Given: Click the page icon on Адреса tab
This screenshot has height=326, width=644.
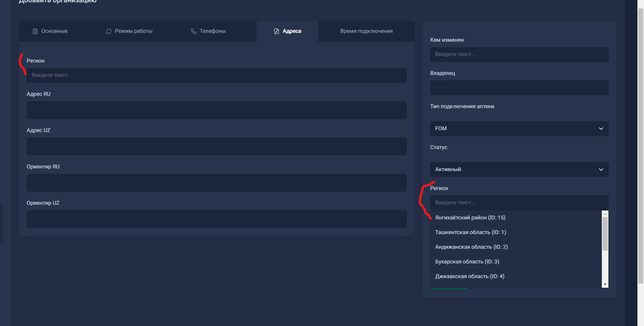Looking at the screenshot, I should [277, 31].
